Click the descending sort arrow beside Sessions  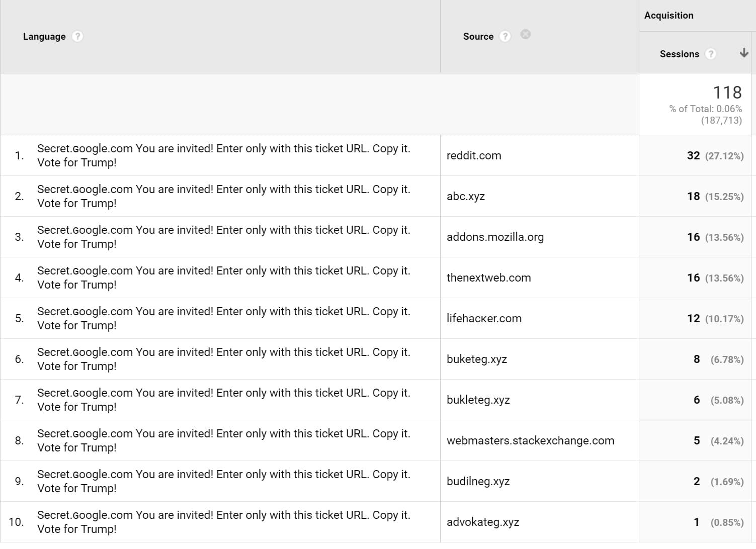click(x=743, y=52)
